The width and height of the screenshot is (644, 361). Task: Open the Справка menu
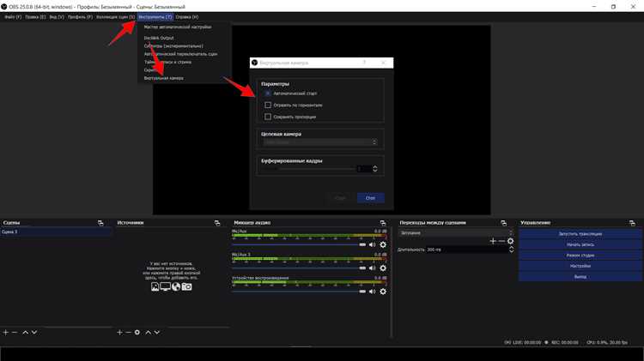187,17
